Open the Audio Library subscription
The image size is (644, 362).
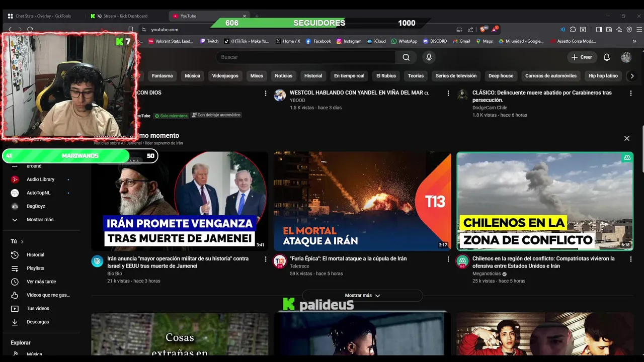pyautogui.click(x=41, y=179)
